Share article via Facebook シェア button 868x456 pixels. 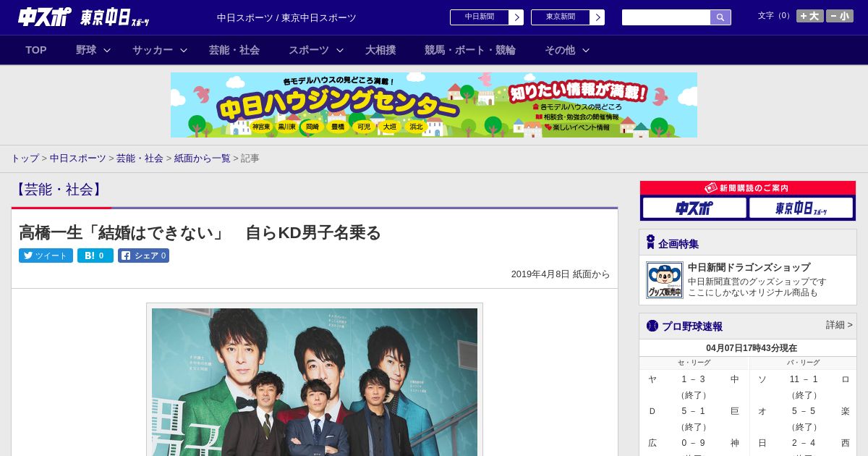click(x=143, y=256)
